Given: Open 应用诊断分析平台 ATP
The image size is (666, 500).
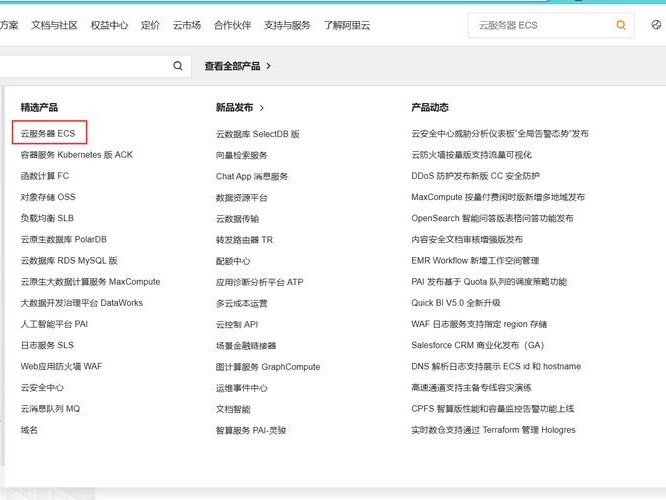Looking at the screenshot, I should coord(260,282).
